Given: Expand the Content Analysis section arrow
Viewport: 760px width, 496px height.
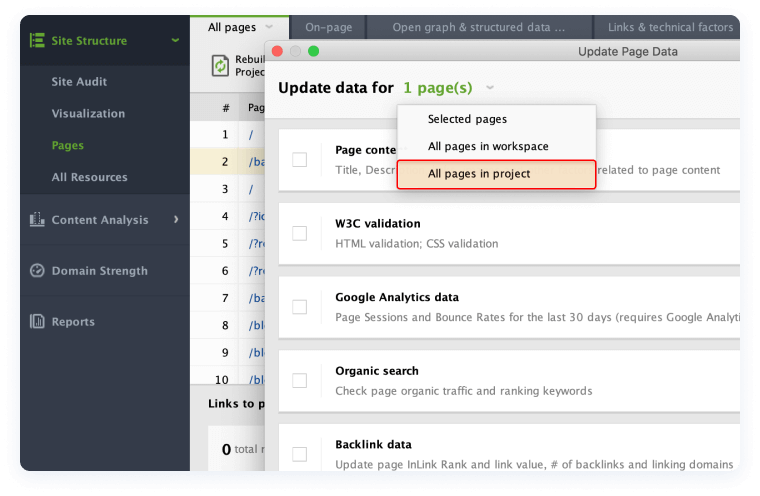Looking at the screenshot, I should tap(176, 220).
